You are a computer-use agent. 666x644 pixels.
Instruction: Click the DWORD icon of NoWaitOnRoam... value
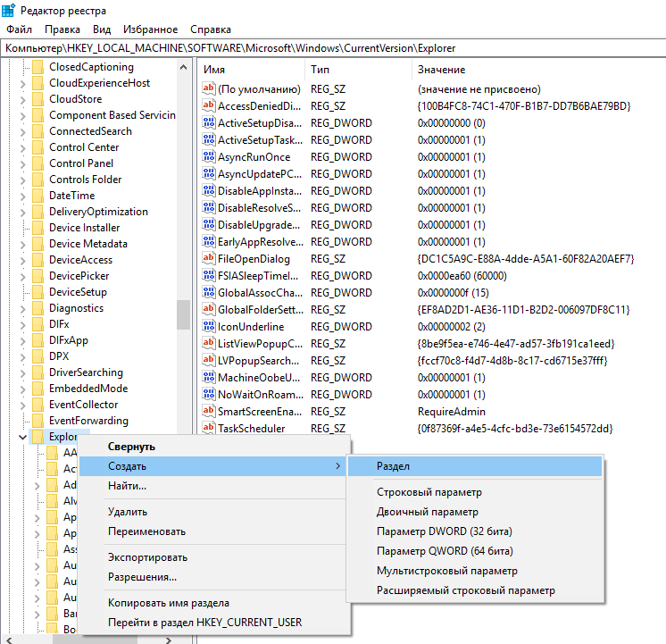(x=208, y=395)
